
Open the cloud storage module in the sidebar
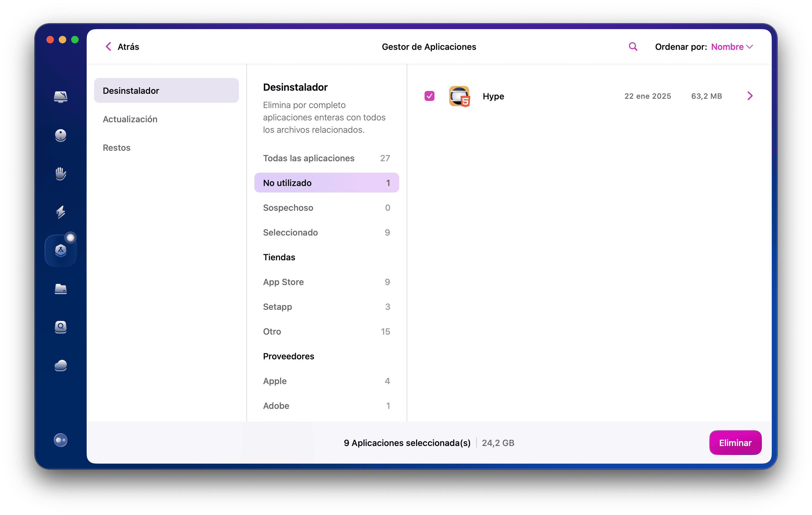click(61, 366)
